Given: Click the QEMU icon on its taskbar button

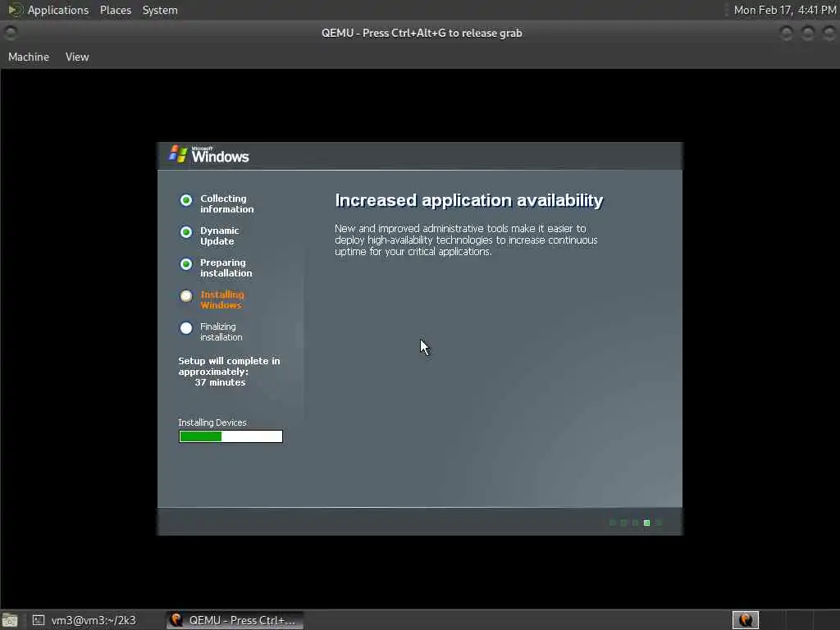Looking at the screenshot, I should point(176,620).
